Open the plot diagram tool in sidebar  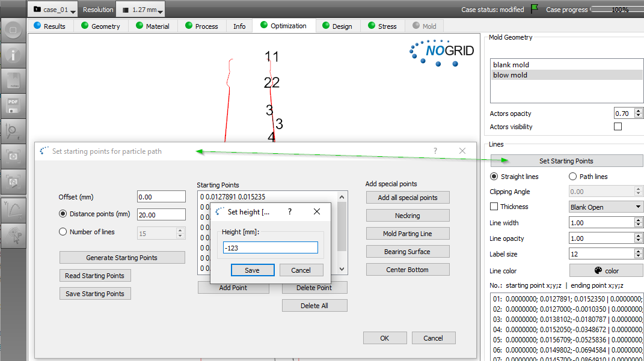[x=13, y=209]
